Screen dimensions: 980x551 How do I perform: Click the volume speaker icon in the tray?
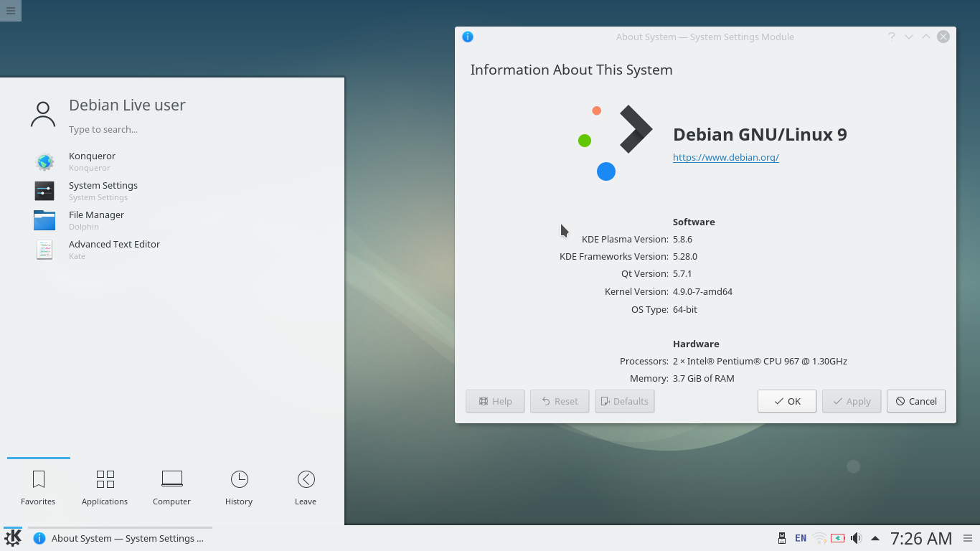(x=856, y=537)
